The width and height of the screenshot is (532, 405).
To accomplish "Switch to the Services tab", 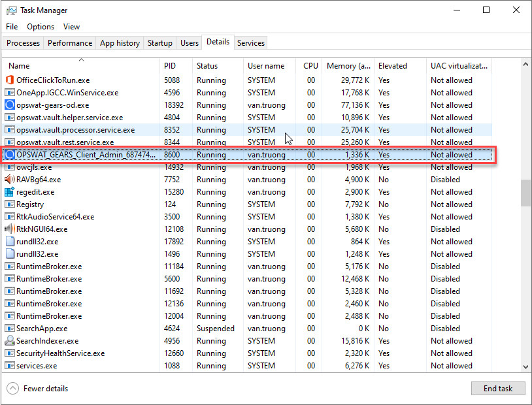I will coord(251,43).
